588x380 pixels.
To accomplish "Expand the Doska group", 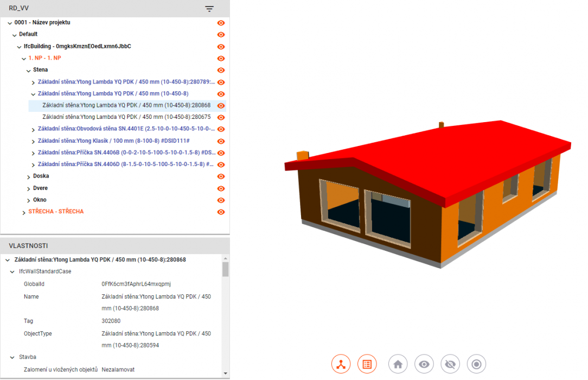I will point(29,176).
